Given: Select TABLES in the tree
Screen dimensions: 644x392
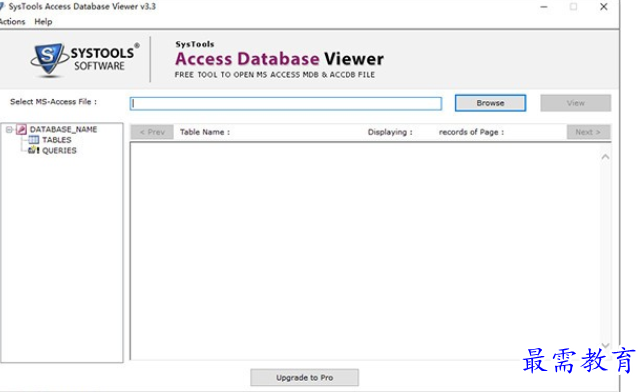Looking at the screenshot, I should click(x=56, y=140).
